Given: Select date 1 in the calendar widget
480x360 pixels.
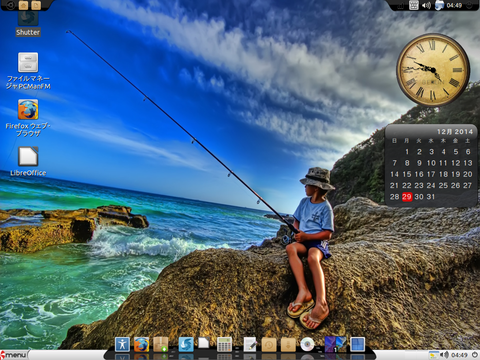Looking at the screenshot, I should (407, 152).
